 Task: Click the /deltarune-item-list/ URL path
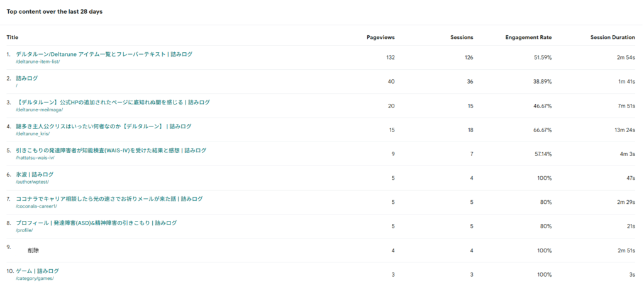click(x=38, y=62)
